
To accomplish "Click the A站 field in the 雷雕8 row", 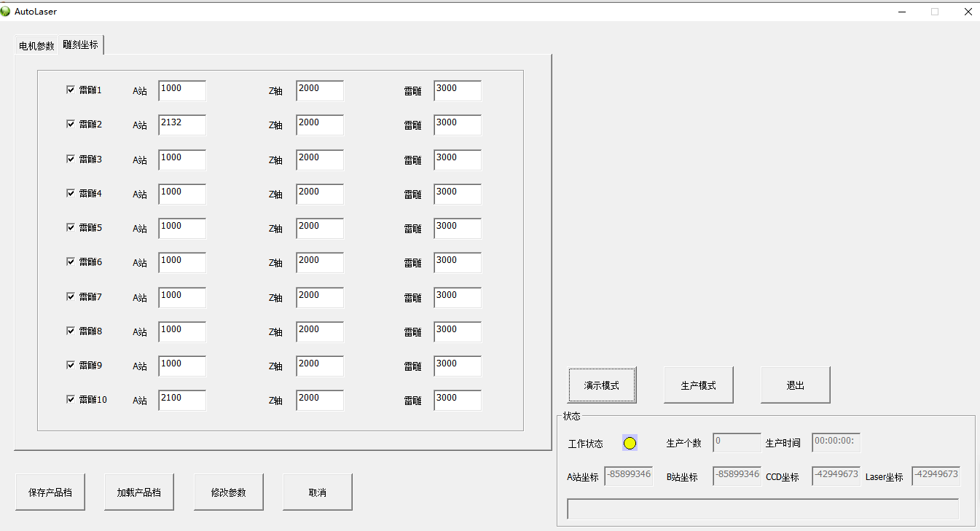I will coord(182,332).
